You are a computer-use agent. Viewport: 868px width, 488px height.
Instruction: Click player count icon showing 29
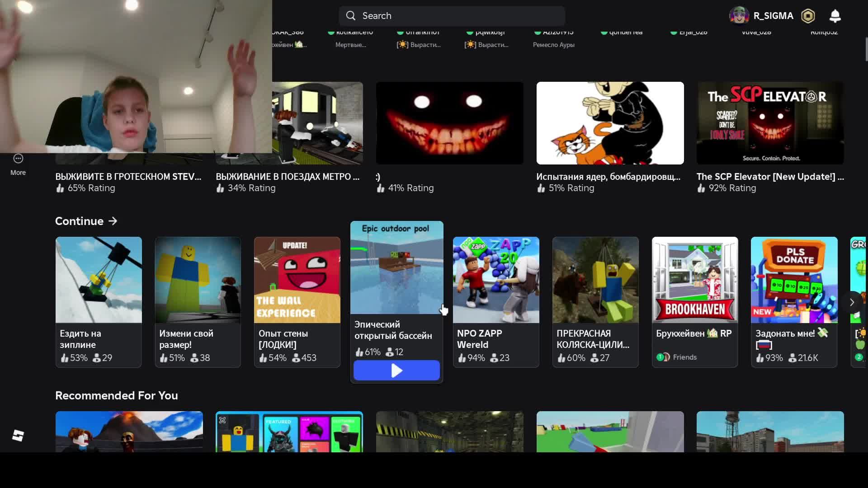coord(96,358)
